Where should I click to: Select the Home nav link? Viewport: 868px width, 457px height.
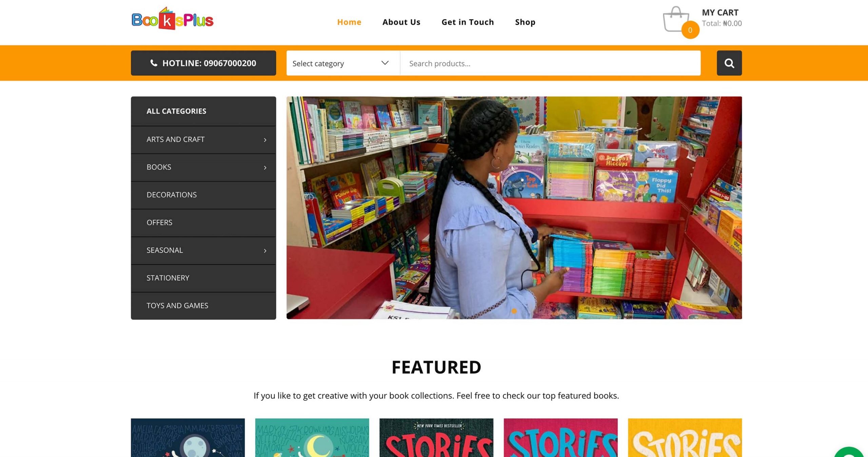click(x=349, y=22)
